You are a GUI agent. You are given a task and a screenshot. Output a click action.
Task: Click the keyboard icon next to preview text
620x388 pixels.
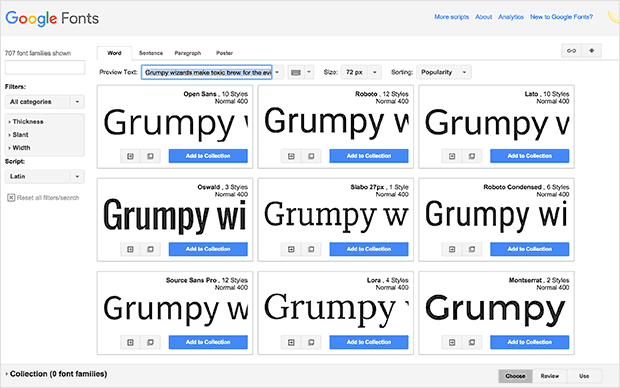(x=296, y=72)
